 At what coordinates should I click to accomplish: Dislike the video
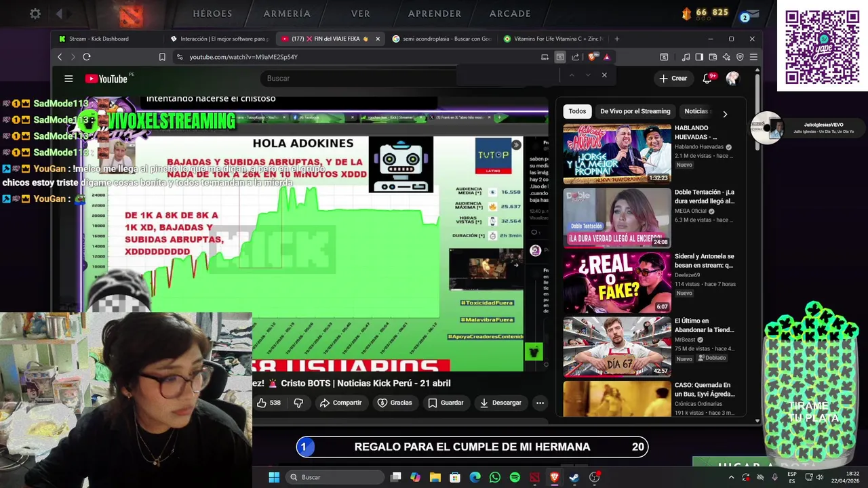(x=298, y=403)
